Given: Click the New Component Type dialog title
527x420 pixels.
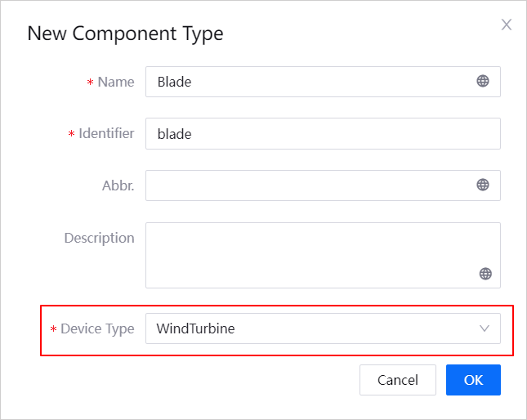Looking at the screenshot, I should point(125,34).
